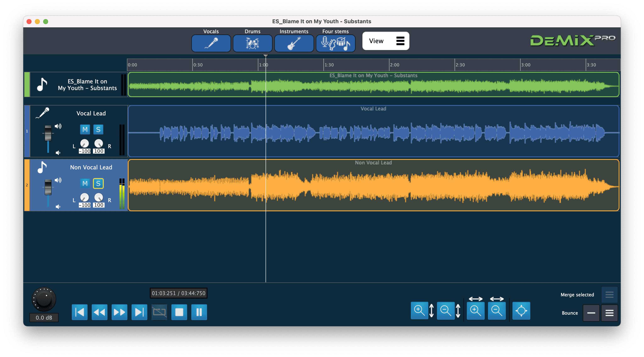The image size is (644, 357).
Task: Click Vocal Lead right pan knob
Action: click(99, 143)
